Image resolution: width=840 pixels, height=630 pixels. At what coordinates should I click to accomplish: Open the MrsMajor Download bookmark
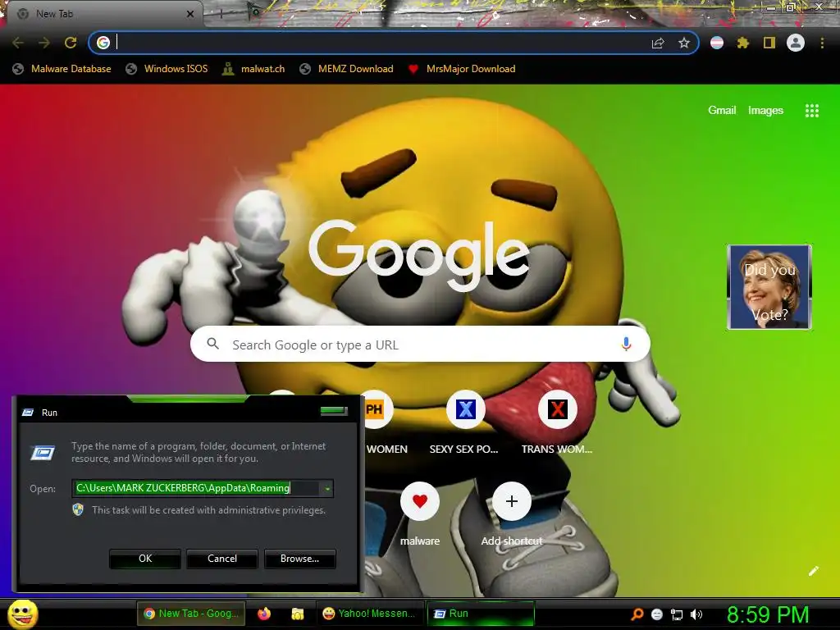pyautogui.click(x=462, y=69)
